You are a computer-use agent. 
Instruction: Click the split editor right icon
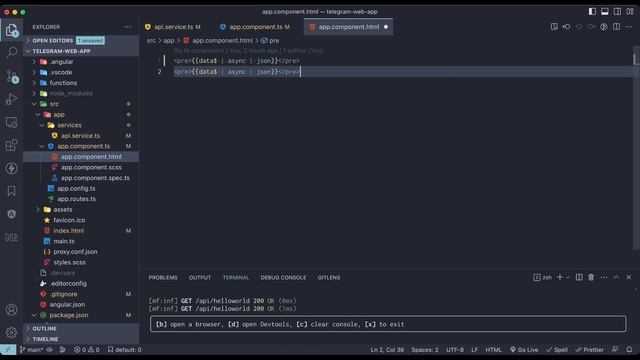(617, 27)
